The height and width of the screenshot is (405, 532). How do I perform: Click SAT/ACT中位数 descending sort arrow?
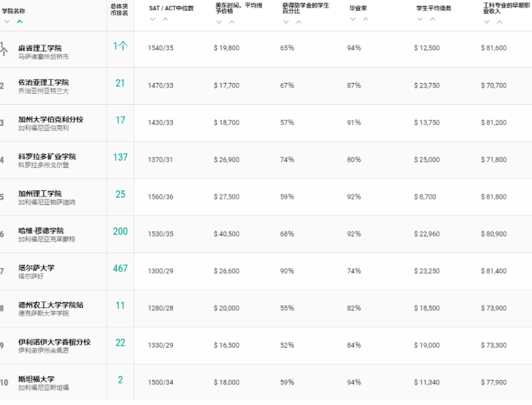pos(153,19)
